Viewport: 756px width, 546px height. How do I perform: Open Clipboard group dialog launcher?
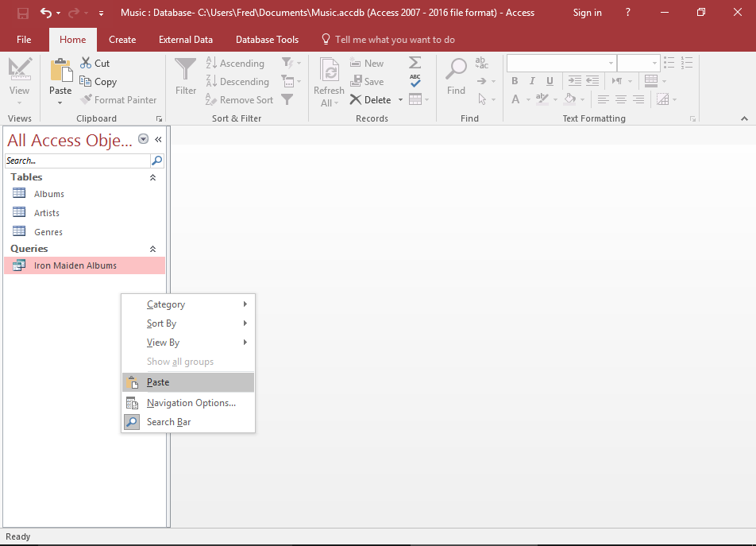coord(159,118)
